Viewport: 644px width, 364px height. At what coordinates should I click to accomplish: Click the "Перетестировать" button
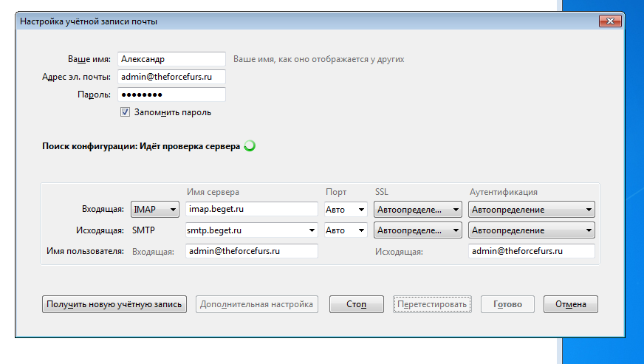[x=432, y=304]
